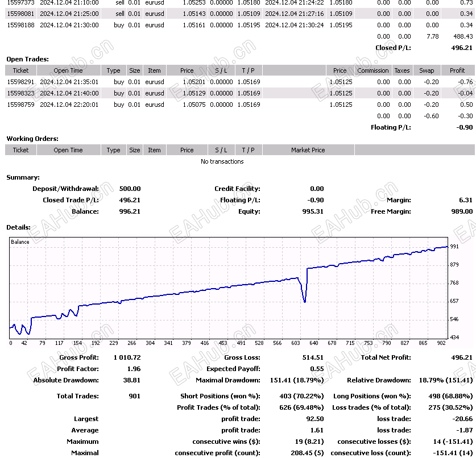Click Total Trades value 901
The image size is (476, 458).
134,396
